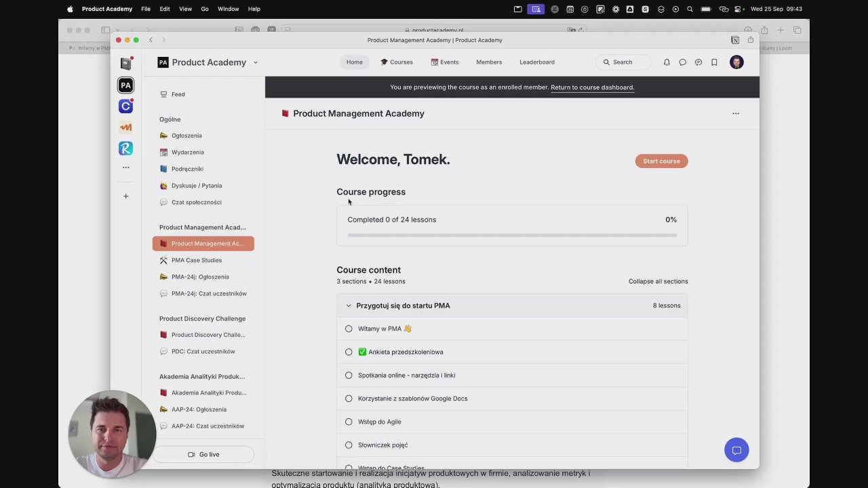
Task: Select the PA community icon in left rail
Action: coord(125,85)
